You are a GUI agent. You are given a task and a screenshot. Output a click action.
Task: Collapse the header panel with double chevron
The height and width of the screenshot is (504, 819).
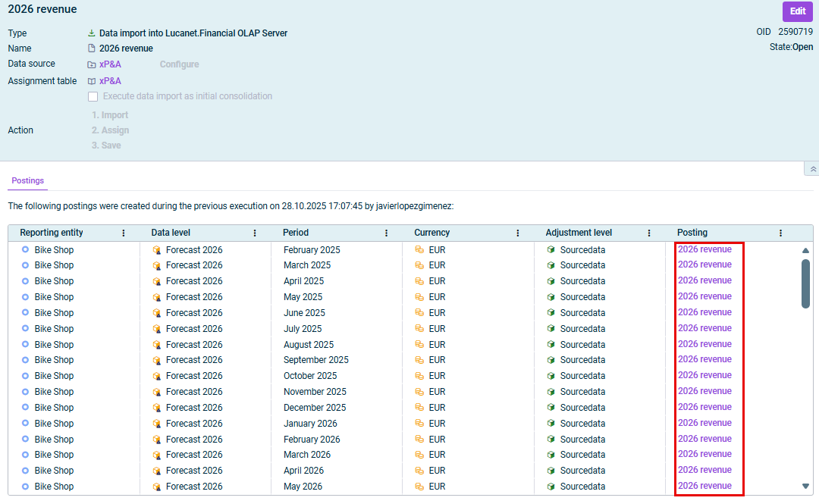pos(813,169)
